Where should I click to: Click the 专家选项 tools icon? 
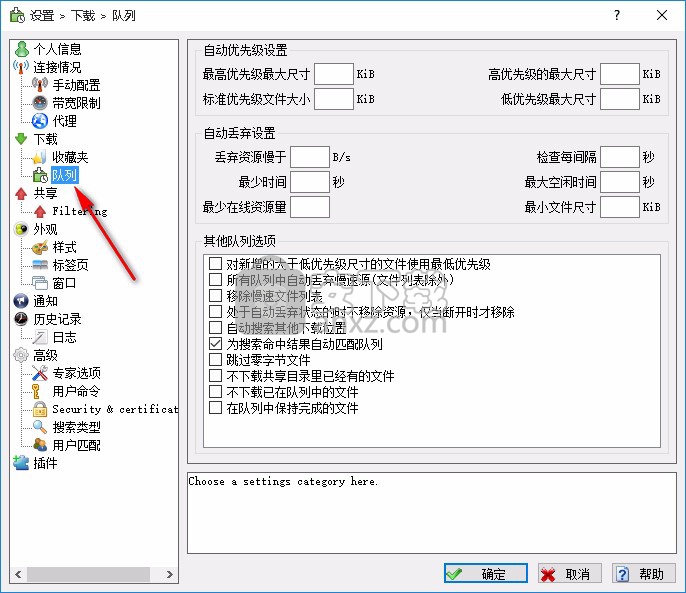click(40, 373)
